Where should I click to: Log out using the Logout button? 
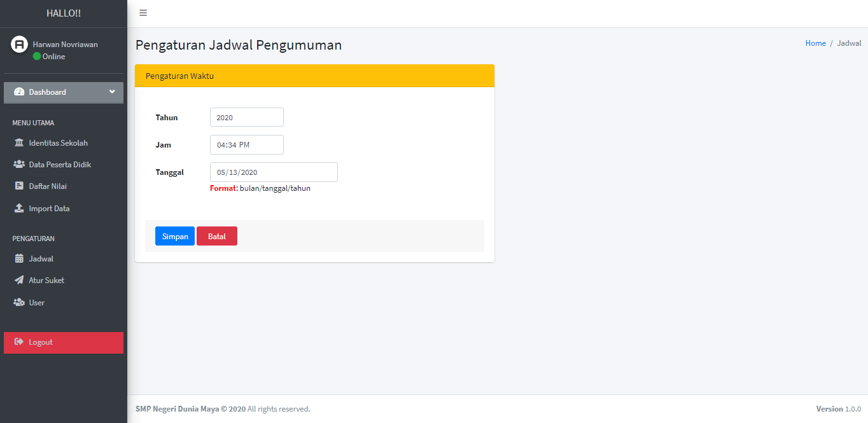point(64,342)
